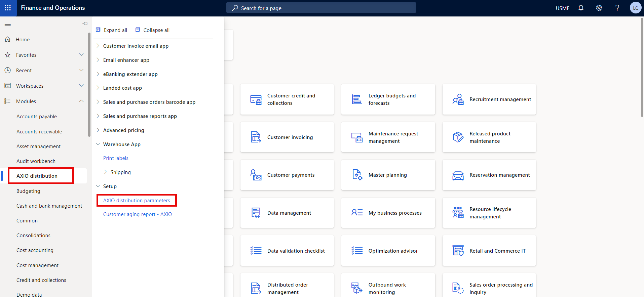Collapse the Setup node
The height and width of the screenshot is (297, 644).
pyautogui.click(x=98, y=186)
